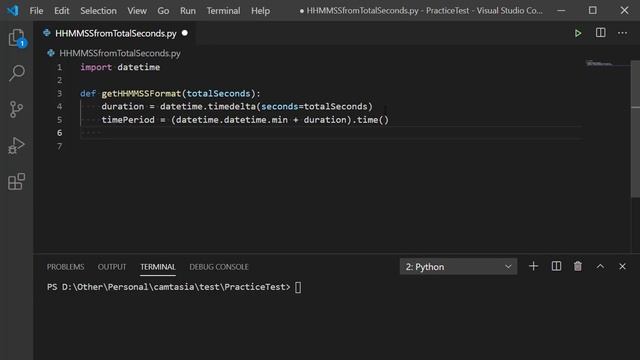Create a new terminal with plus icon
The height and width of the screenshot is (360, 640).
pos(533,267)
